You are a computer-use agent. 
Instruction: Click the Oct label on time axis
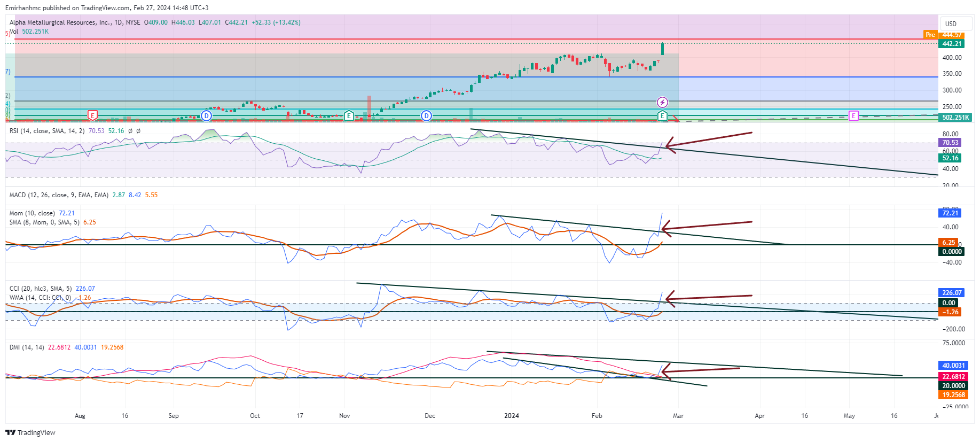point(255,416)
